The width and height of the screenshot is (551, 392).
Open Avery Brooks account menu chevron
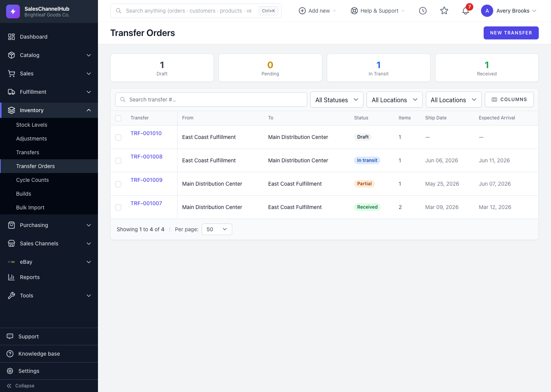point(534,11)
